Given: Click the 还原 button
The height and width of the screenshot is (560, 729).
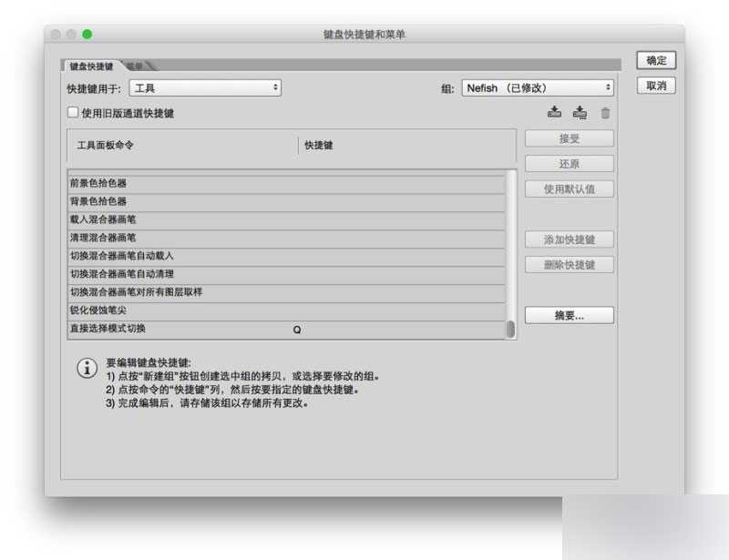Looking at the screenshot, I should pos(570,164).
